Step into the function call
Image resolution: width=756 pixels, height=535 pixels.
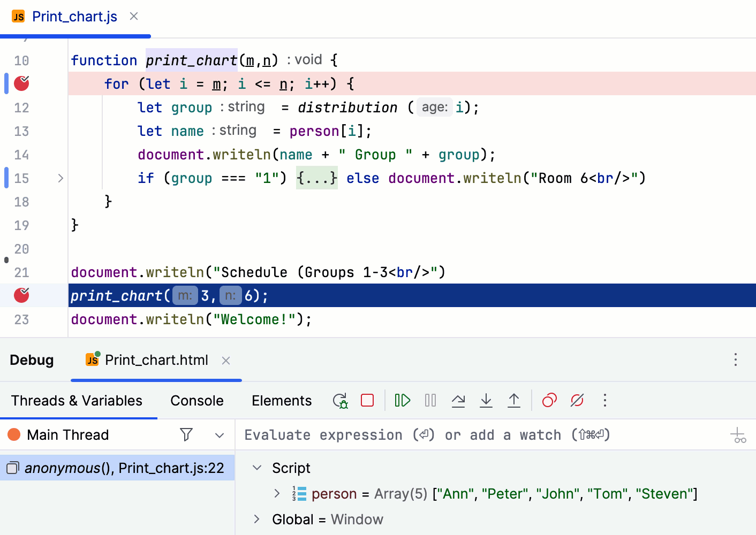486,400
